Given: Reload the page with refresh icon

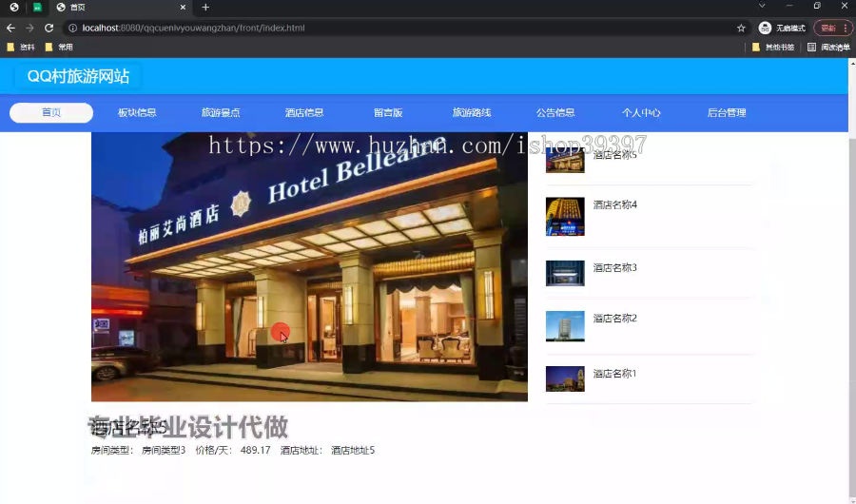Looking at the screenshot, I should point(49,28).
